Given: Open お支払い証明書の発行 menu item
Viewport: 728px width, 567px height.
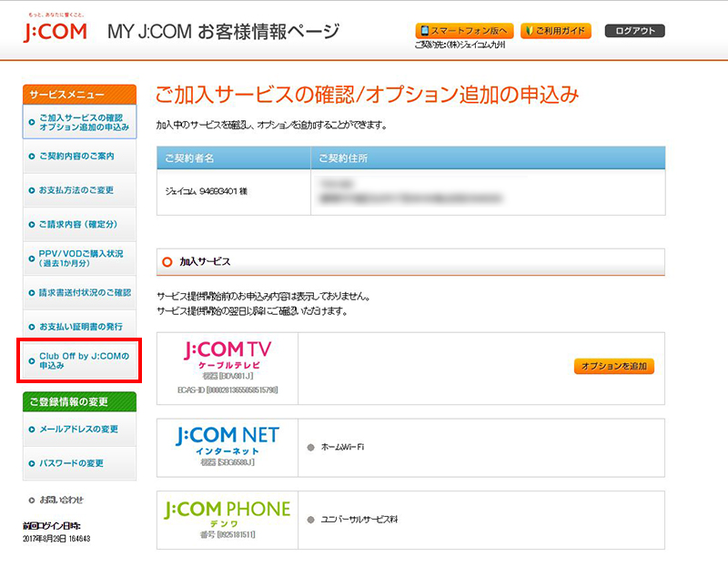Looking at the screenshot, I should 79,327.
